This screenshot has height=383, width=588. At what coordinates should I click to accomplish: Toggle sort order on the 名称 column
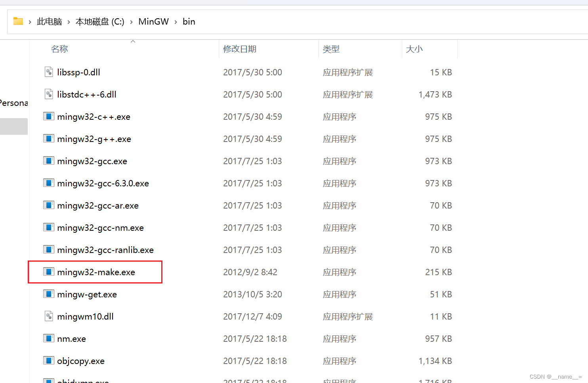click(59, 49)
